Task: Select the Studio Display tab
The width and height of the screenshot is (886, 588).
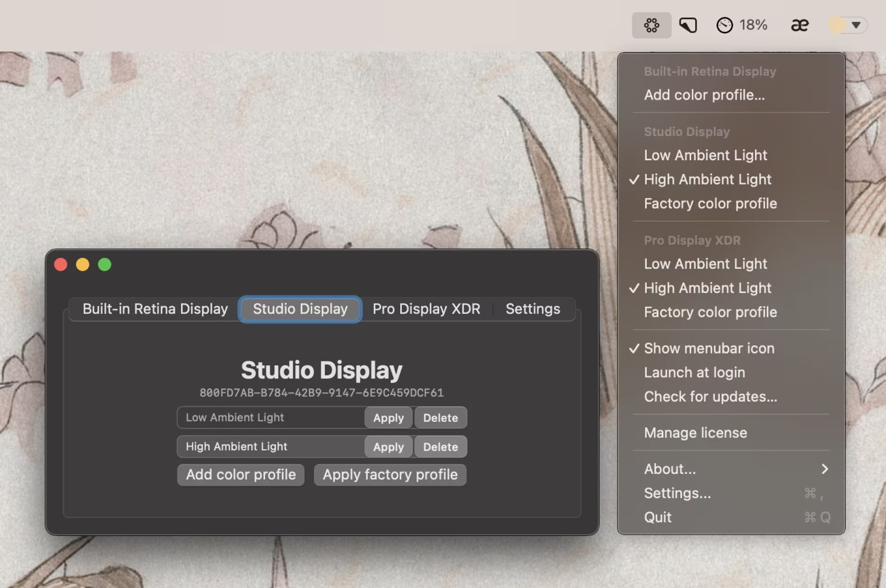Action: (x=300, y=309)
